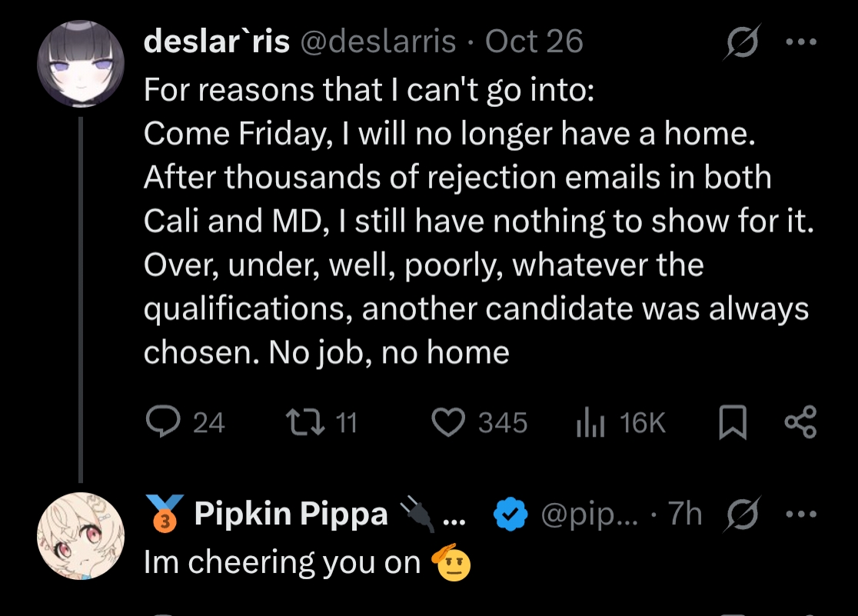Open deslar`ris profile avatar

pyautogui.click(x=81, y=64)
